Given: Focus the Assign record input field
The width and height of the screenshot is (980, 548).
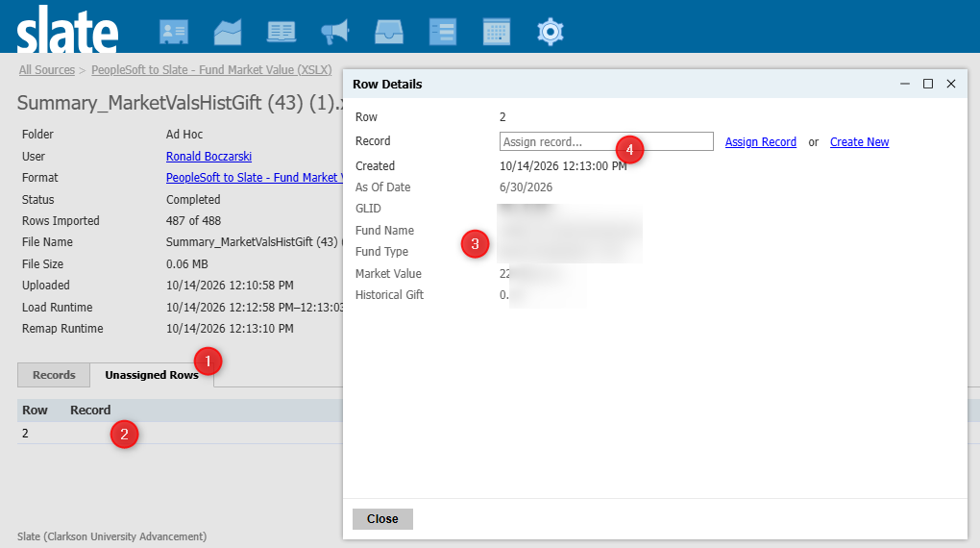Looking at the screenshot, I should [606, 141].
